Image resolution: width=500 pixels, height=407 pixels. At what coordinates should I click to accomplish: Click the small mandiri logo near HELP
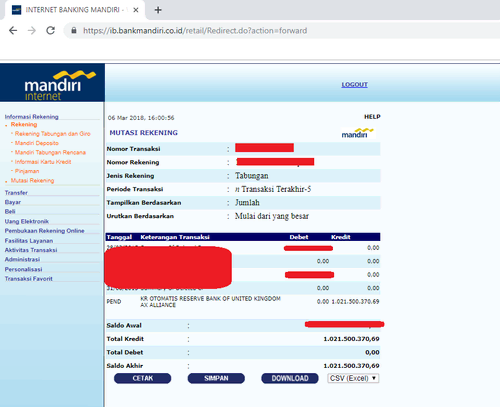click(x=357, y=133)
